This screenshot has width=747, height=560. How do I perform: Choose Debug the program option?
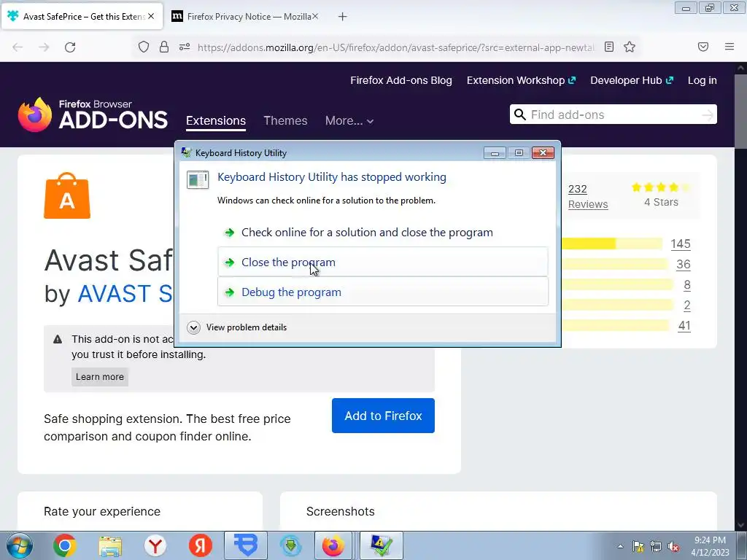coord(383,292)
